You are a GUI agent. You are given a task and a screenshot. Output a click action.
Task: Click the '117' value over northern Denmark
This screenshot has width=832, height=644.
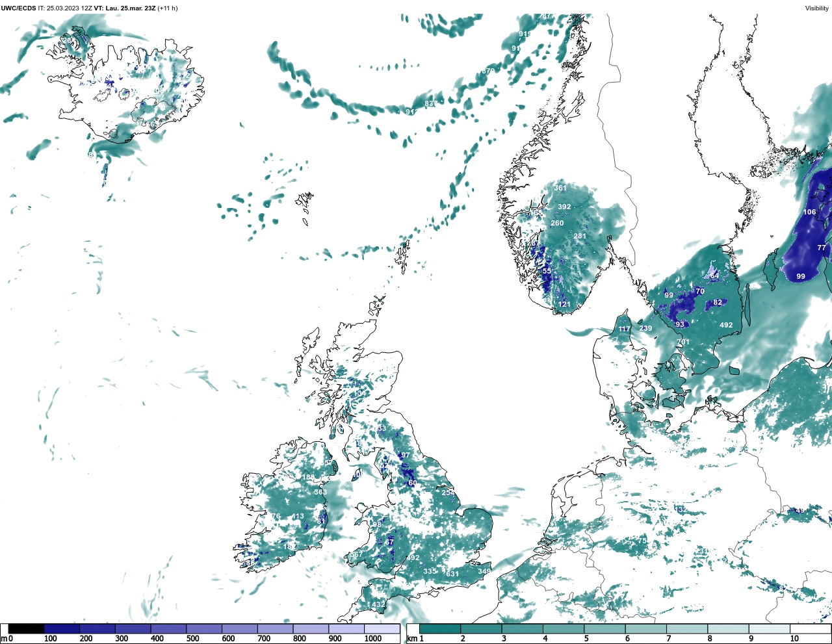(x=624, y=329)
